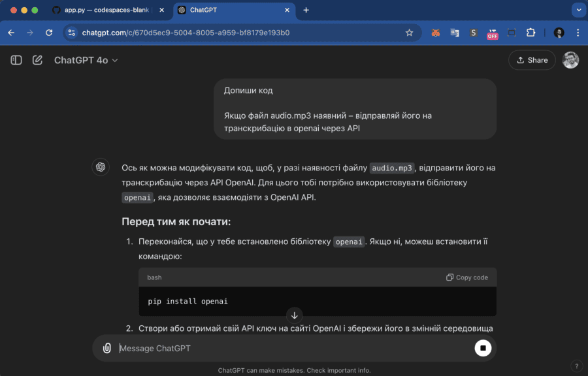The height and width of the screenshot is (376, 588).
Task: Open the MetaMask fox extension
Action: click(x=435, y=33)
